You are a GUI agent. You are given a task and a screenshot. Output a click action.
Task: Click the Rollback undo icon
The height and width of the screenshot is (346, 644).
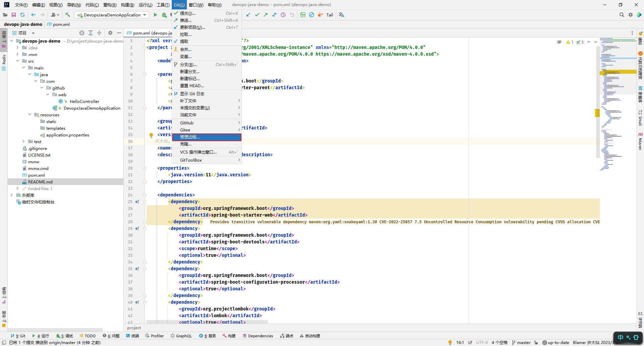292,15
